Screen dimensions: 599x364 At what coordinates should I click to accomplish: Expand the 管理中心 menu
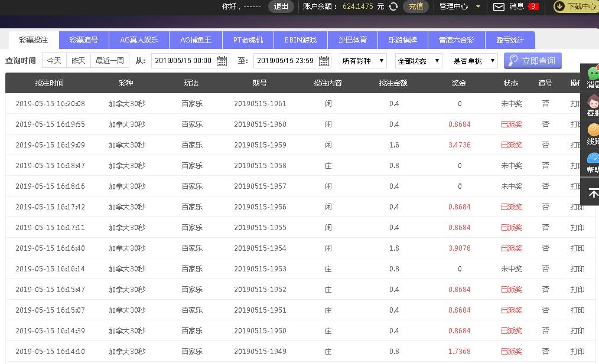click(x=460, y=6)
